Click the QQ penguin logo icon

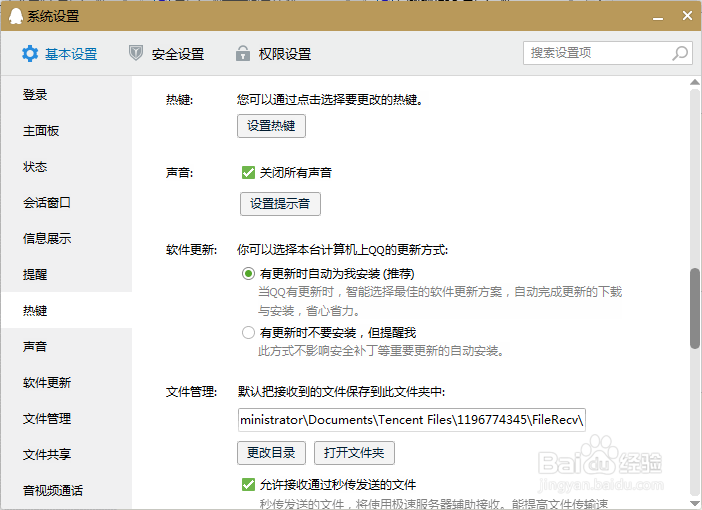tap(15, 16)
